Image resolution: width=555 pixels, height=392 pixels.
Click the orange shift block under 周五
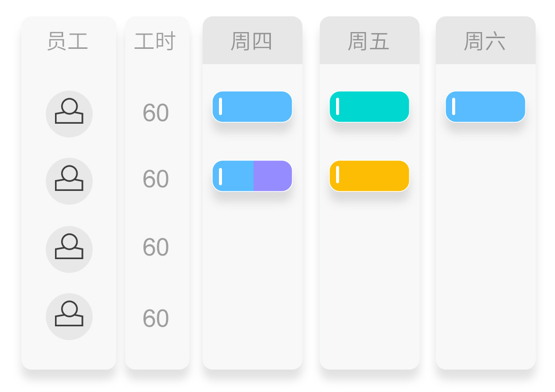(370, 176)
